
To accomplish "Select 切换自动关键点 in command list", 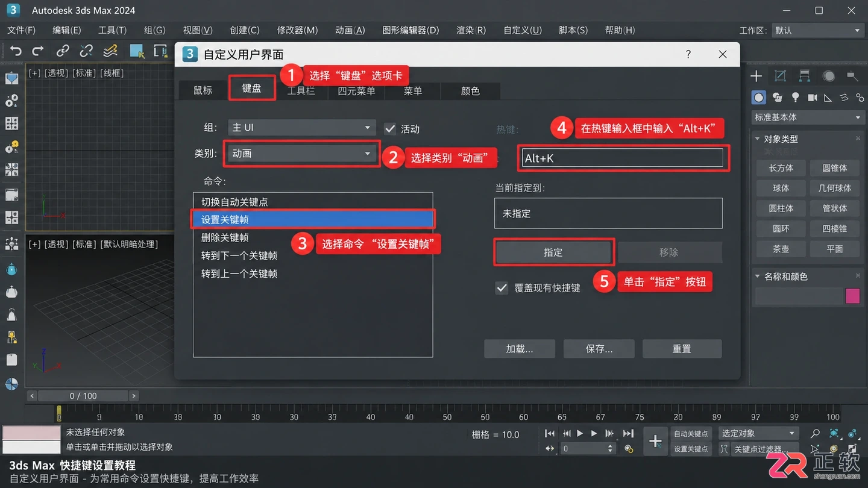I will [313, 202].
